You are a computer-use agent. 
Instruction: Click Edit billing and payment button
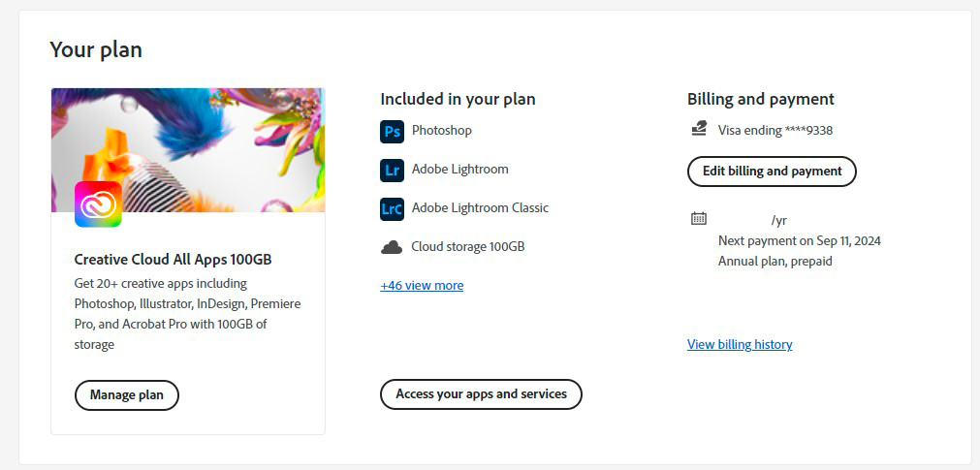pos(772,172)
